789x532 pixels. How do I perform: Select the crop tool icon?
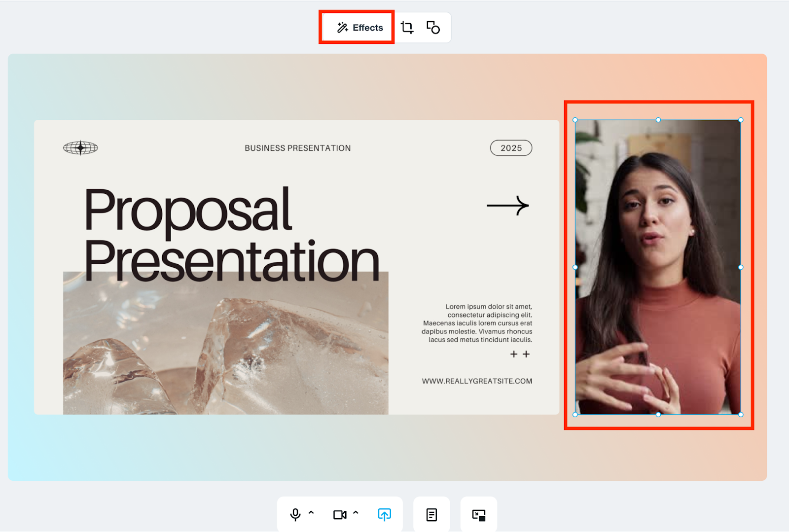click(407, 28)
